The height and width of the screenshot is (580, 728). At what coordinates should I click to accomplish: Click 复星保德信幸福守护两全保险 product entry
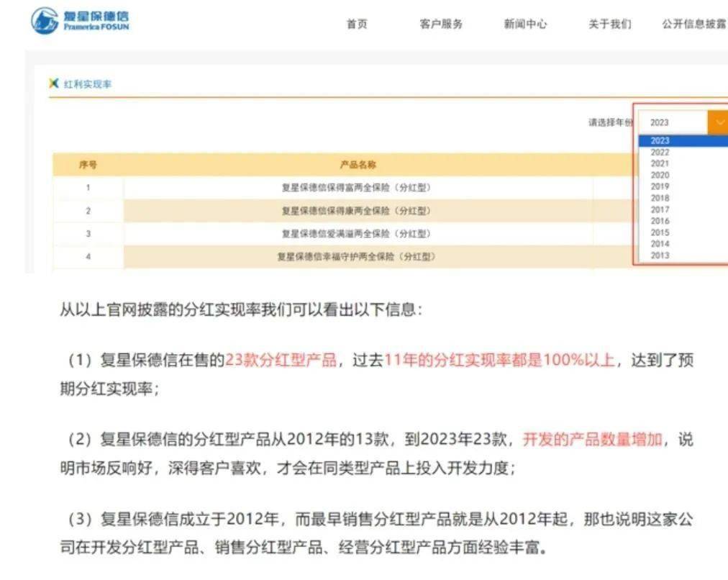(x=356, y=257)
